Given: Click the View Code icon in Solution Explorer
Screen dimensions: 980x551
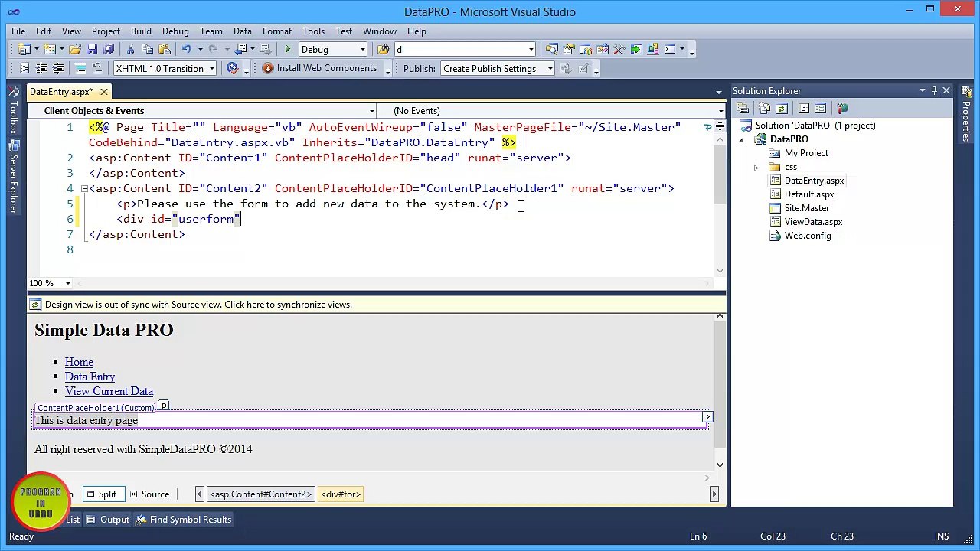Looking at the screenshot, I should pyautogui.click(x=804, y=108).
